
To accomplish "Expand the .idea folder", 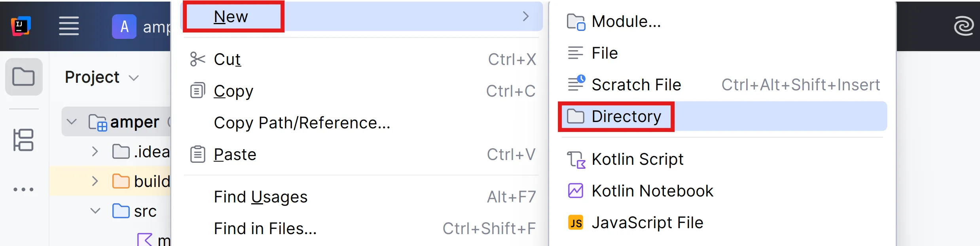I will 95,152.
